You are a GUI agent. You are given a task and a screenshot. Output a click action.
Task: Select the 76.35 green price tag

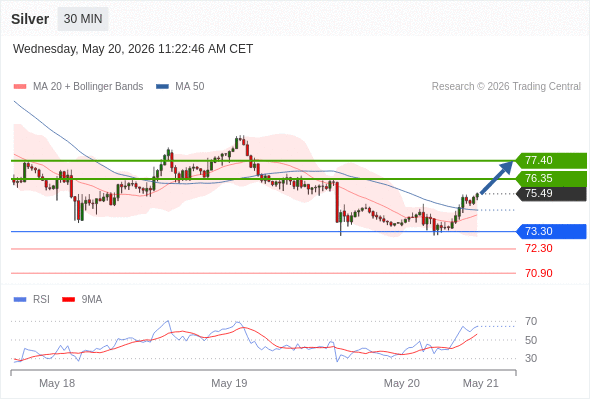551,178
